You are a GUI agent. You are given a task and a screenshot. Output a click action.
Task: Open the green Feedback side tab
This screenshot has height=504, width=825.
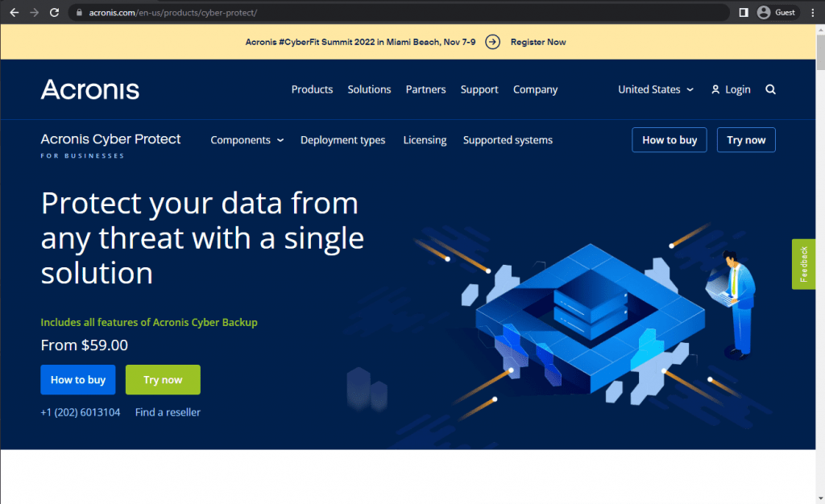tap(803, 264)
